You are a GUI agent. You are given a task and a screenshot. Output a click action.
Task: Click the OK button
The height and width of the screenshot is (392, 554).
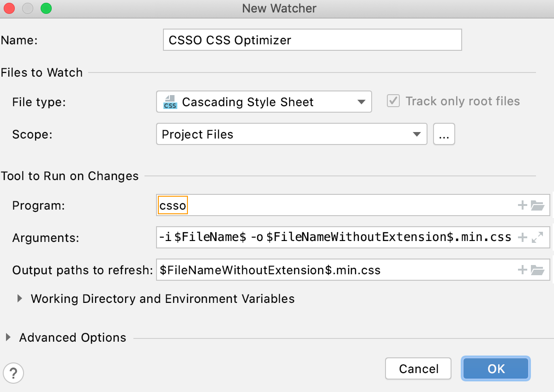[495, 368]
